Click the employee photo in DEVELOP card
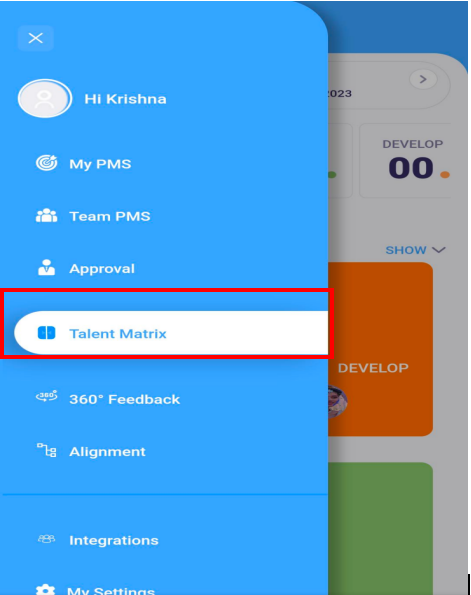This screenshot has width=471, height=595. (337, 401)
